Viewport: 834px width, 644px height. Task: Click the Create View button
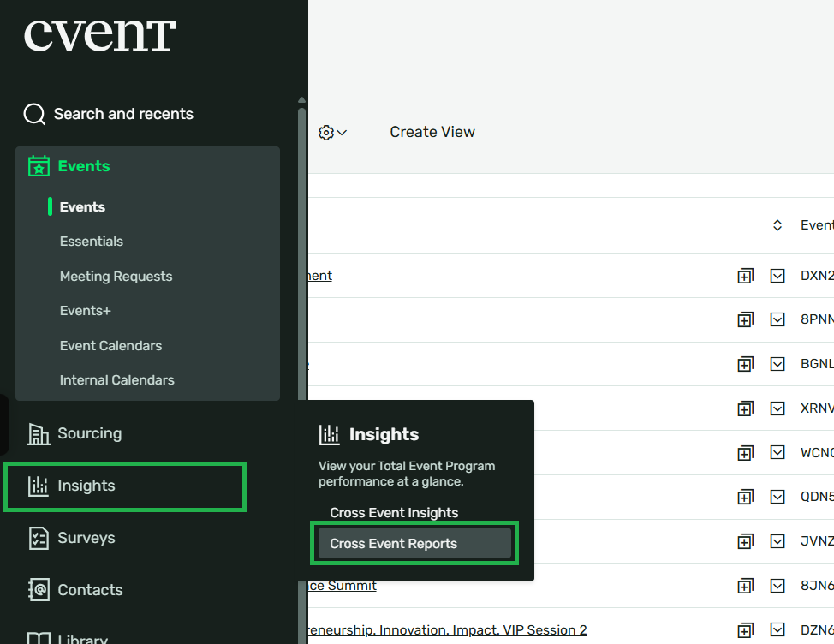[432, 132]
